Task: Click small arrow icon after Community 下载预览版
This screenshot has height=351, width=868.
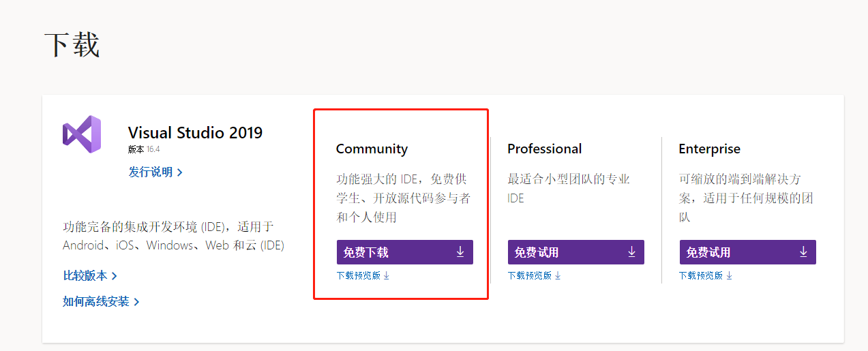Action: [x=387, y=276]
